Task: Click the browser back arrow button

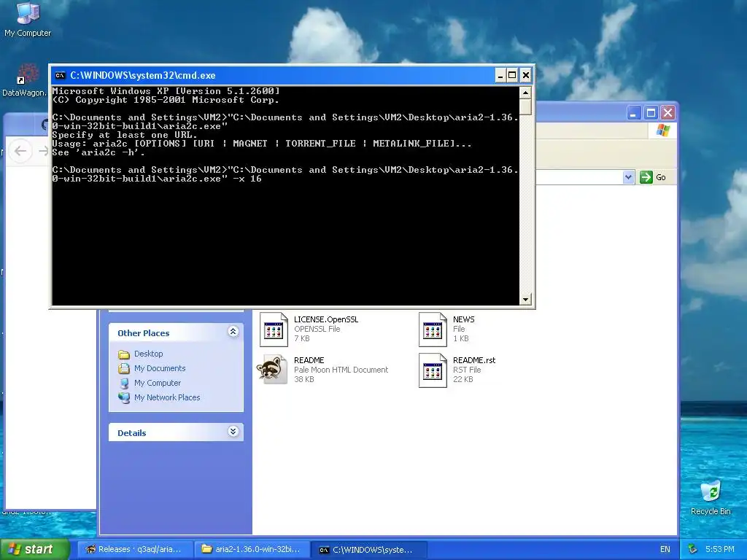Action: [20, 152]
